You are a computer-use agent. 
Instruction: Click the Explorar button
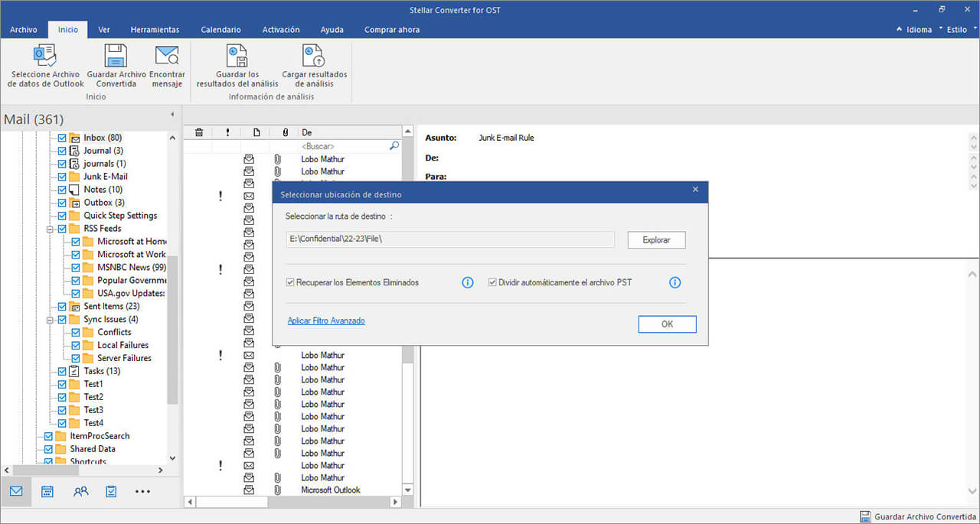(x=656, y=240)
